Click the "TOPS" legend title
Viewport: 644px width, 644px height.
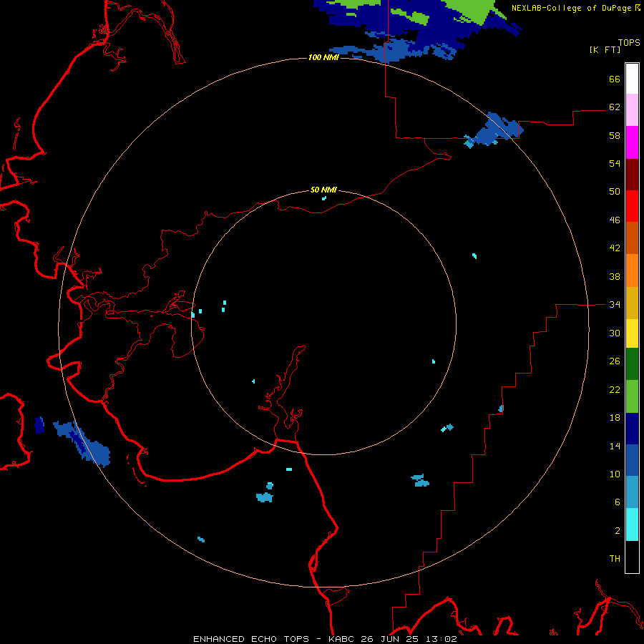coord(629,42)
